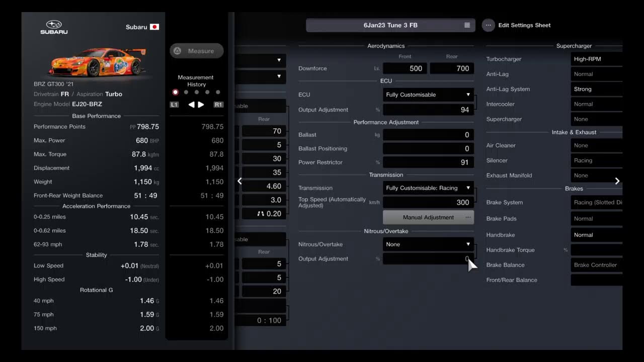Select the first measurement history dot
Viewport: 644px width, 362px height.
175,92
